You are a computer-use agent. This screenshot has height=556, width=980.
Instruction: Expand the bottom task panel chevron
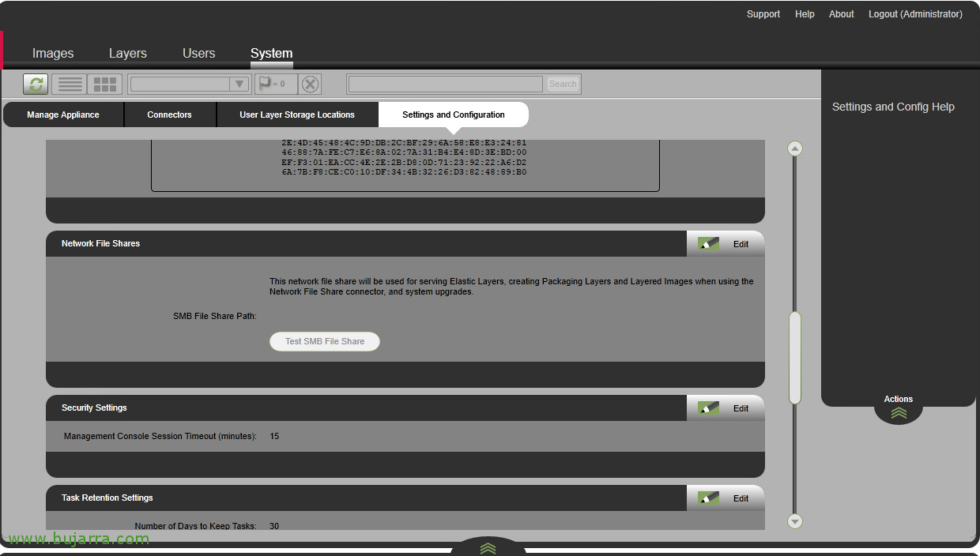point(488,548)
